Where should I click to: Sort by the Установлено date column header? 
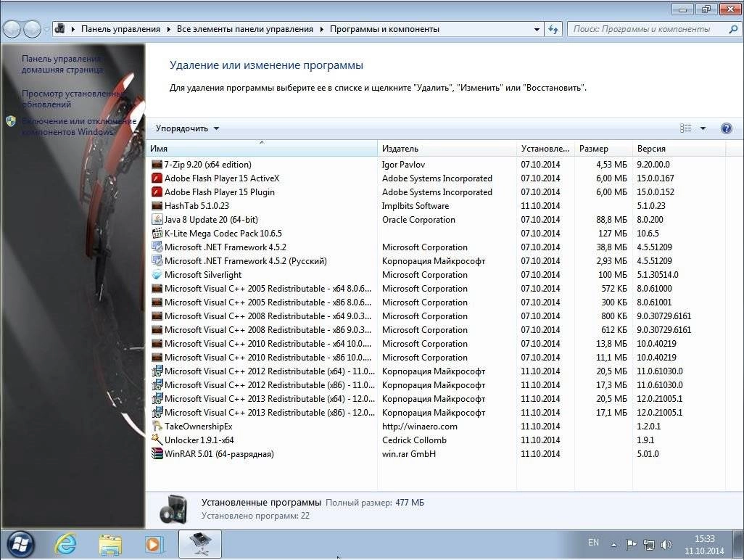[x=545, y=149]
